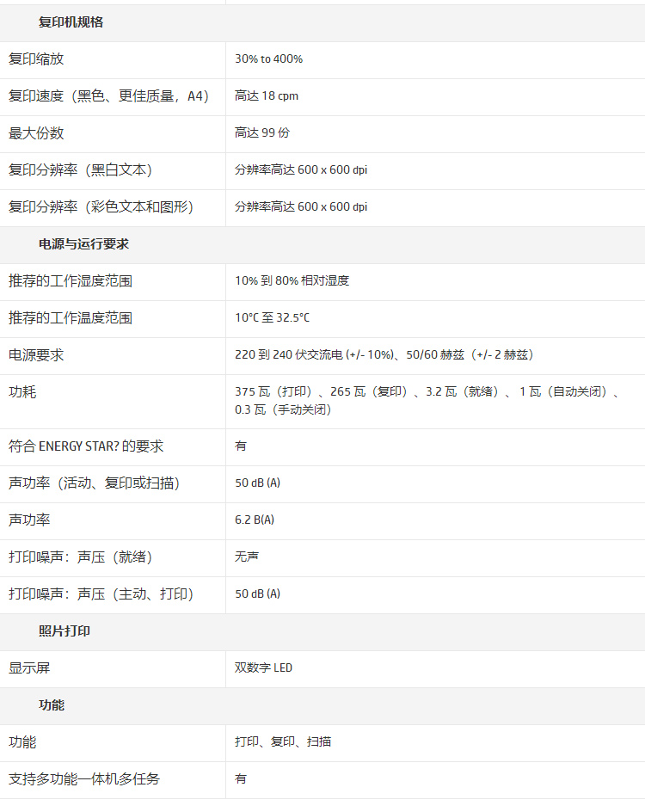Click the 复印机规格 section header
645x812 pixels.
71,22
